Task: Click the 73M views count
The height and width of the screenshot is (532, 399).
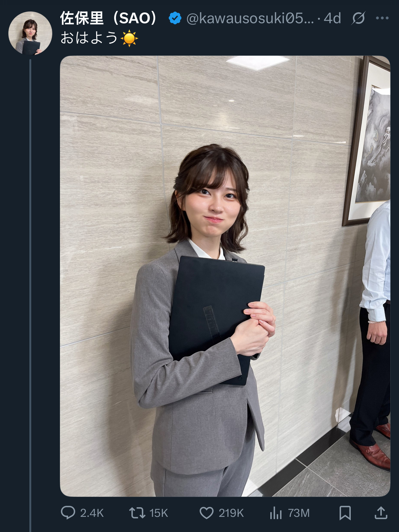Action: [x=299, y=513]
